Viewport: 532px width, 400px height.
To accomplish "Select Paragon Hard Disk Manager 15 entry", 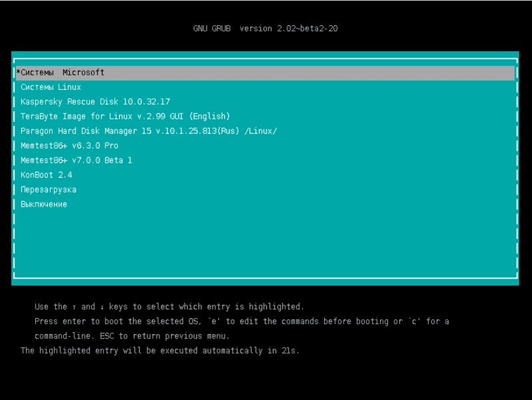I will [x=149, y=131].
